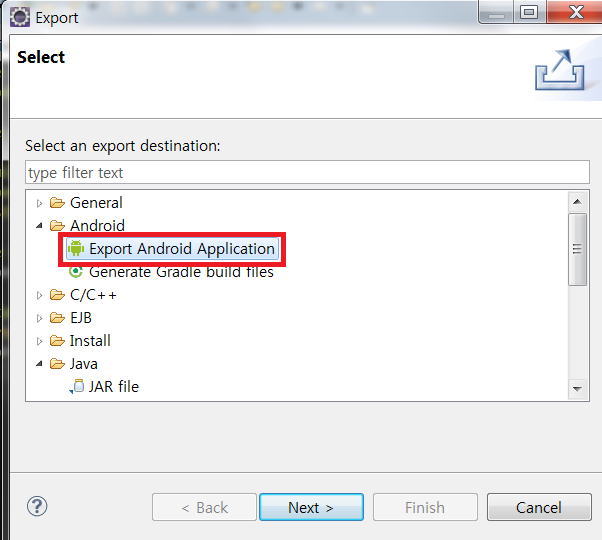This screenshot has width=602, height=540.
Task: Expand the EJB tree node
Action: pos(39,318)
